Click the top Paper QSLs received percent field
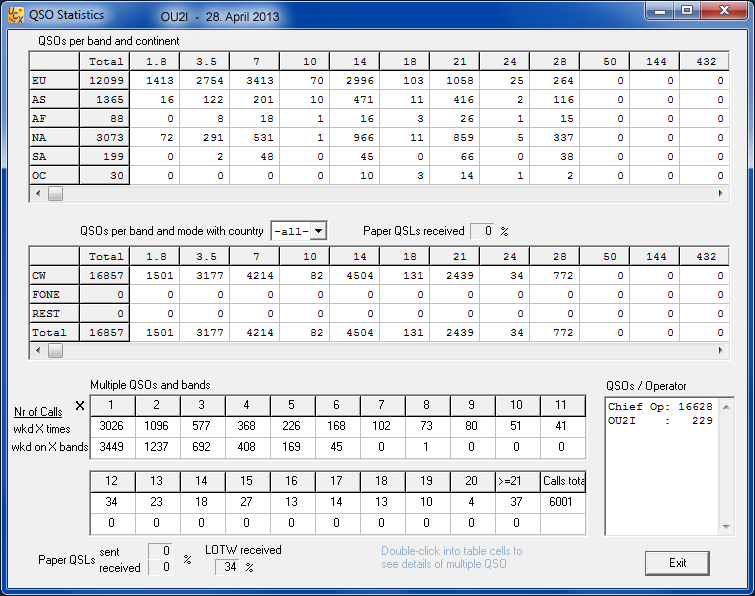 (481, 231)
